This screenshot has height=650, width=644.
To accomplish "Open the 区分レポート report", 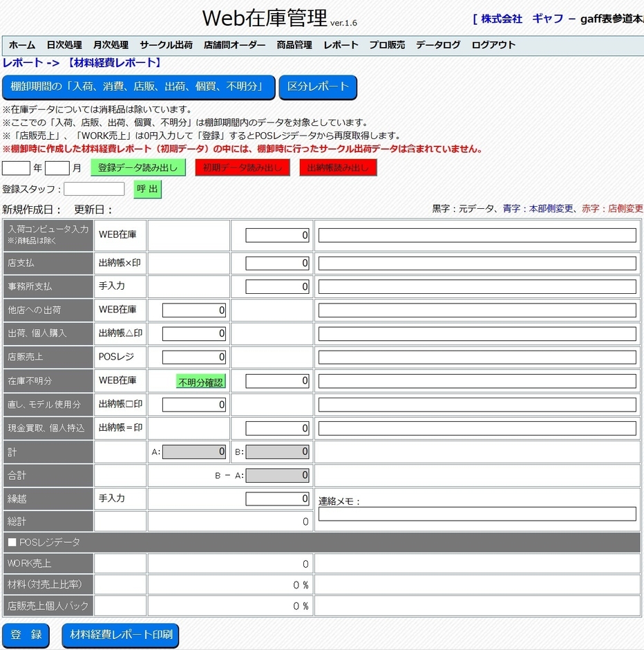I will [318, 88].
